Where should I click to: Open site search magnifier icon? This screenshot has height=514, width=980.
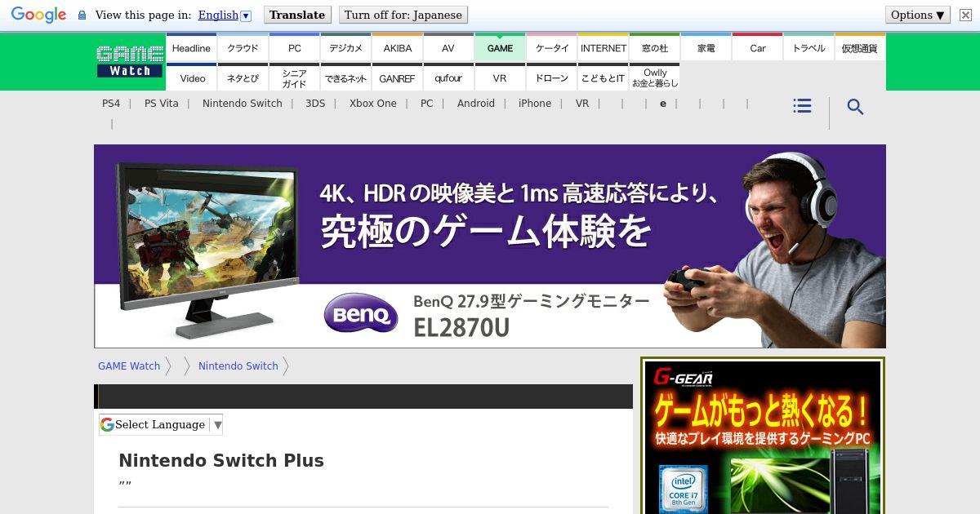[855, 107]
